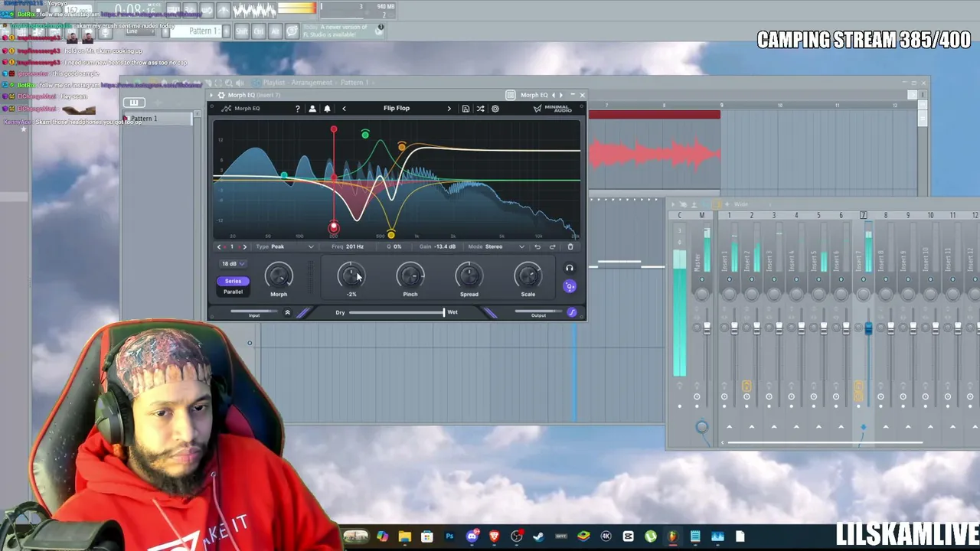
Task: Switch to the next plugin in the wrapper
Action: click(x=561, y=95)
